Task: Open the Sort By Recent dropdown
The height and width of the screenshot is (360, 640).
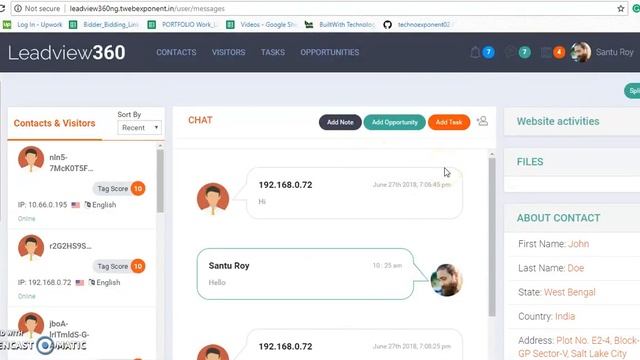Action: pos(140,128)
